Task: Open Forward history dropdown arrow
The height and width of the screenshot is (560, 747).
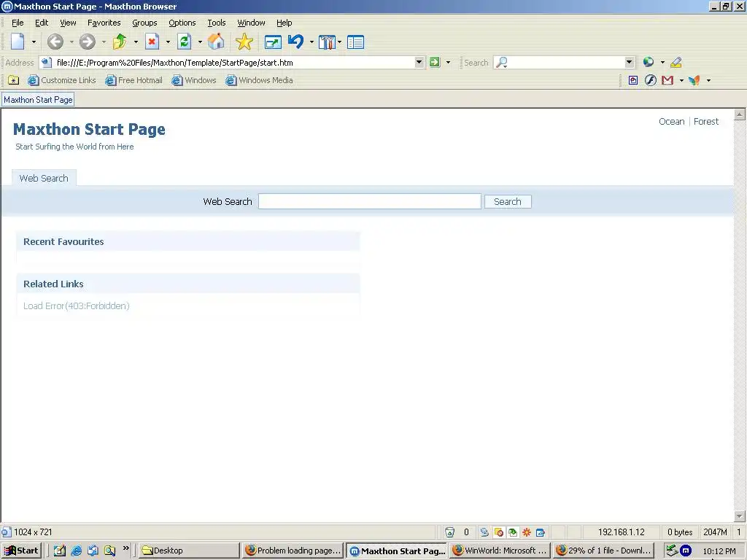Action: pyautogui.click(x=104, y=42)
